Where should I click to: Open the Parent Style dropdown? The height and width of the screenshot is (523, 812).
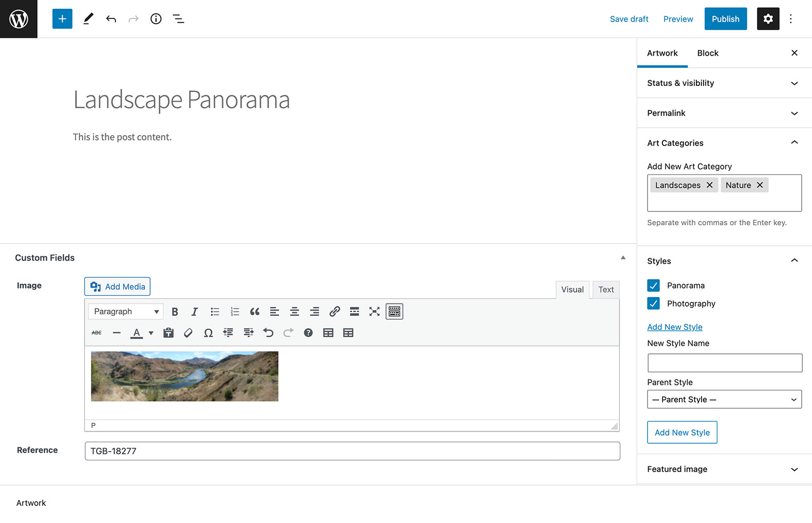click(x=724, y=400)
